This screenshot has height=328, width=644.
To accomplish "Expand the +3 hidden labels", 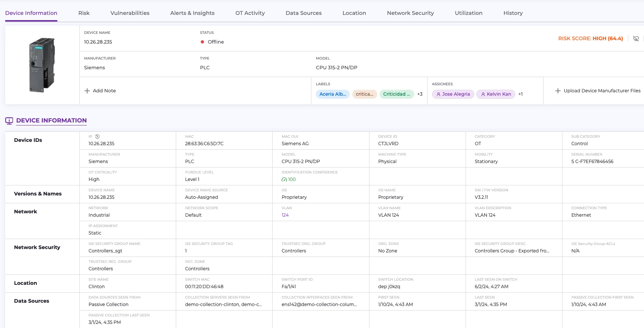I will (x=420, y=94).
